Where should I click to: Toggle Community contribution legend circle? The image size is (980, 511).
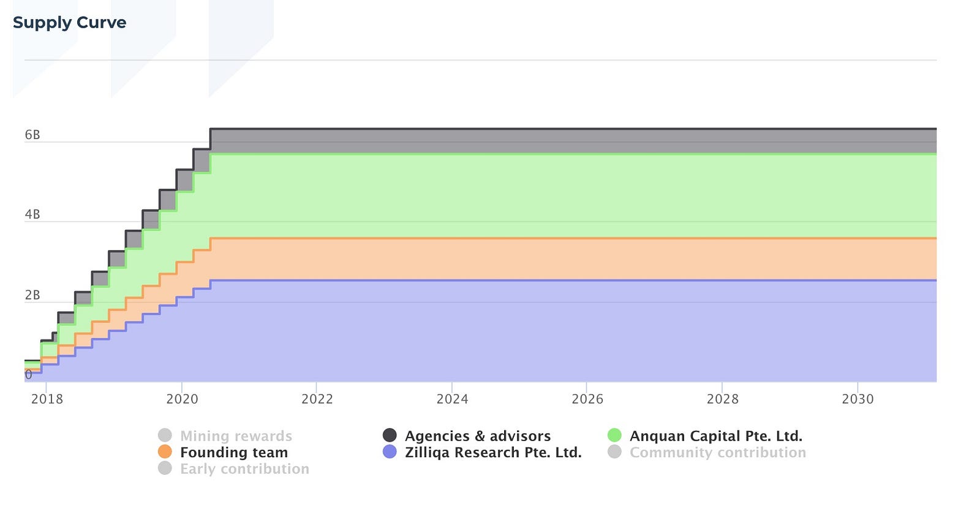point(614,452)
